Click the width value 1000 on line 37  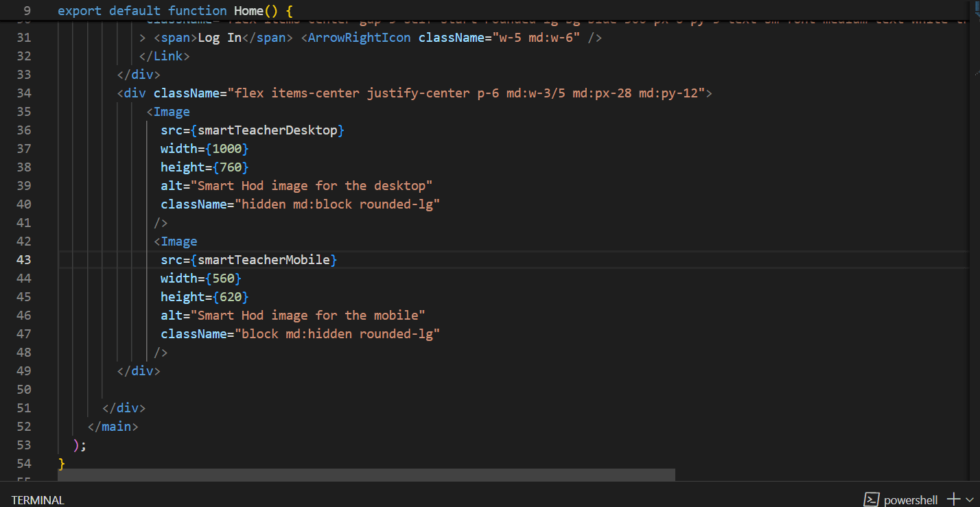pyautogui.click(x=227, y=149)
